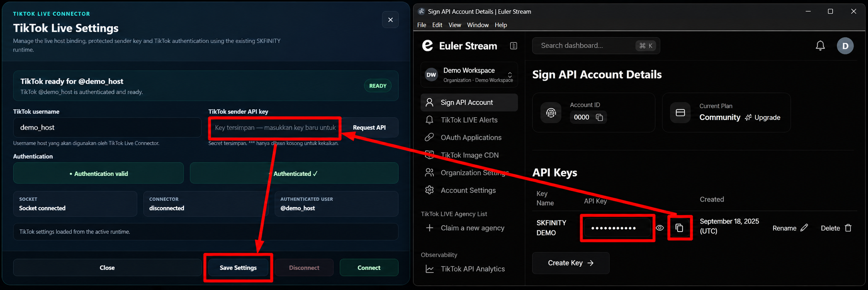
Task: Open the View menu
Action: coord(455,25)
